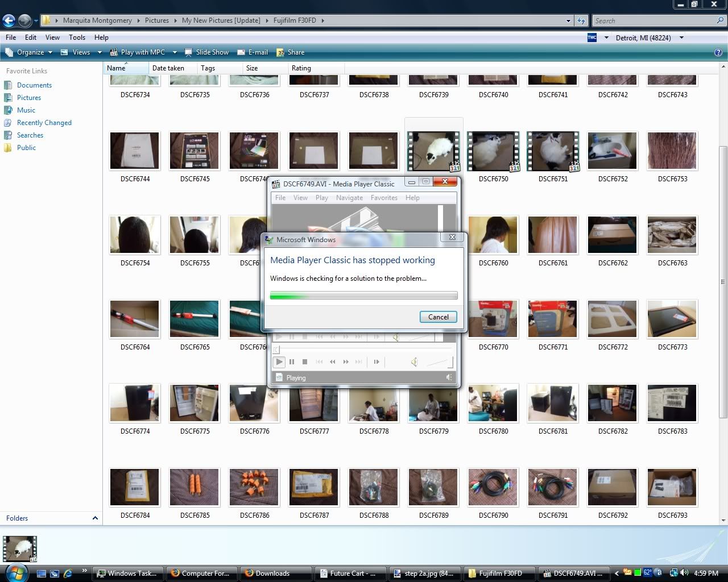
Task: Switch to Downloads taskbar item
Action: 276,573
